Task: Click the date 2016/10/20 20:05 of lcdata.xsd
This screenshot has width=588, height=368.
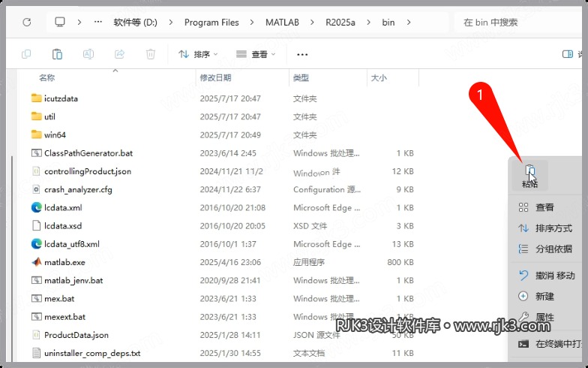Action: pyautogui.click(x=232, y=226)
